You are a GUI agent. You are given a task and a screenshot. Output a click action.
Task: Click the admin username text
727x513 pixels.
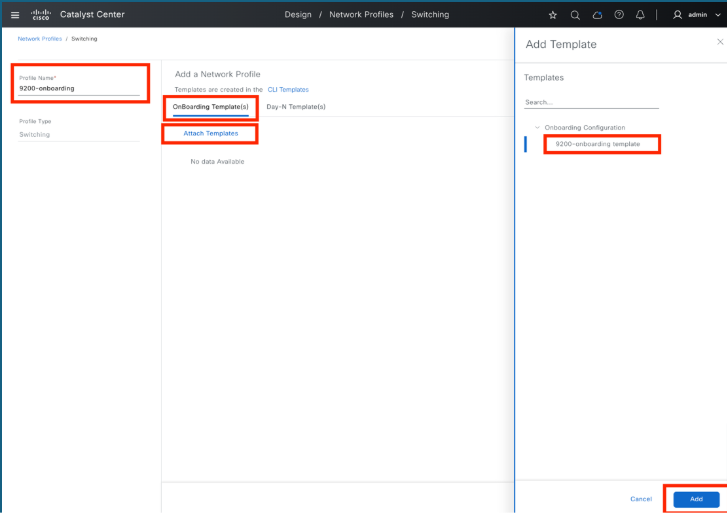pos(697,15)
